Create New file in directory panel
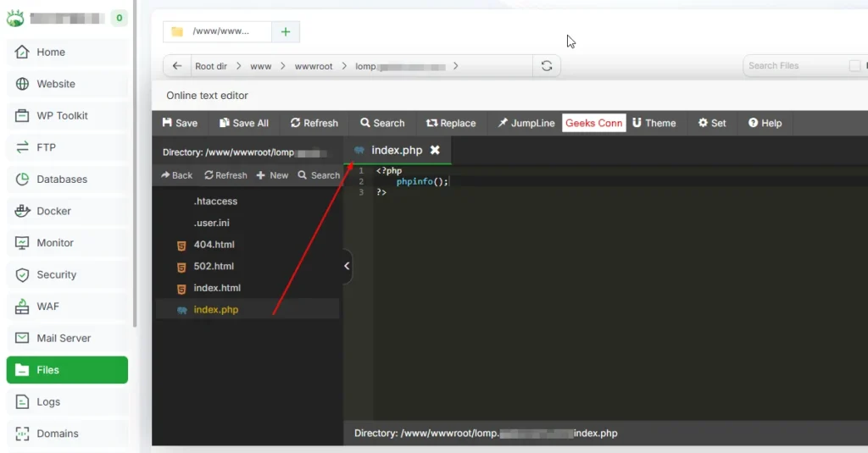The width and height of the screenshot is (868, 453). 272,175
